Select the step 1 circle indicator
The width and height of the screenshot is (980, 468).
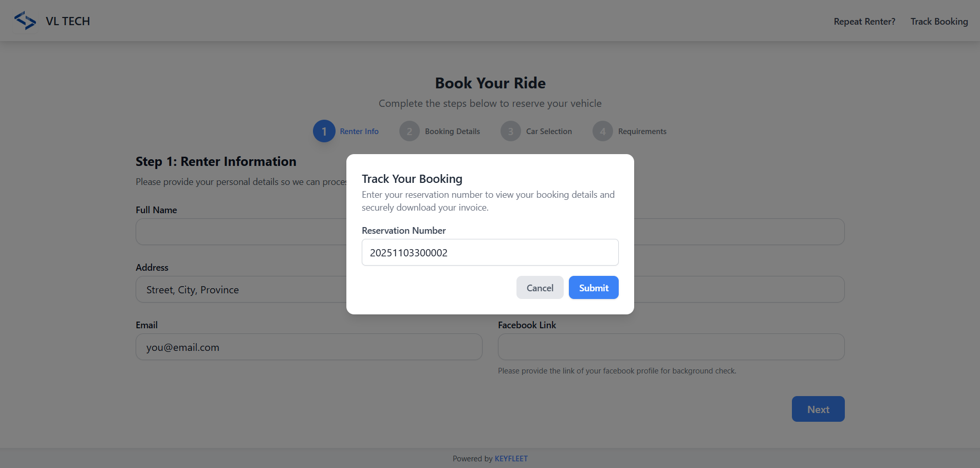(x=324, y=132)
